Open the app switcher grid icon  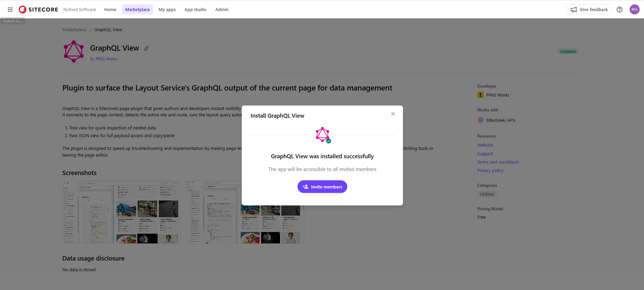click(10, 9)
